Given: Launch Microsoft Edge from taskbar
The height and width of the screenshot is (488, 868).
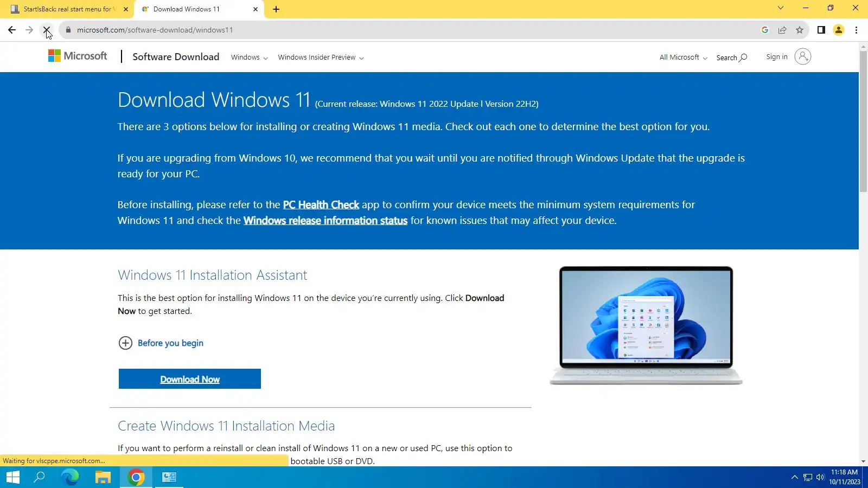Looking at the screenshot, I should 70,477.
